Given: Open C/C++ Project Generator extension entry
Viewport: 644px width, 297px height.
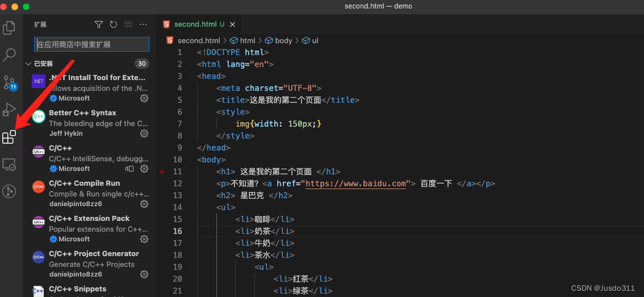Looking at the screenshot, I should 90,263.
